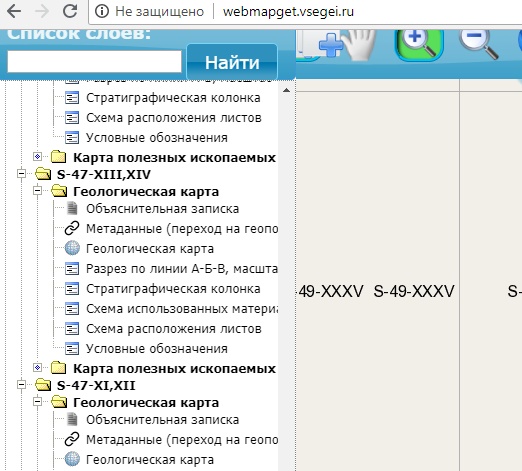
Task: Activate the pan hand tool
Action: coord(360,45)
